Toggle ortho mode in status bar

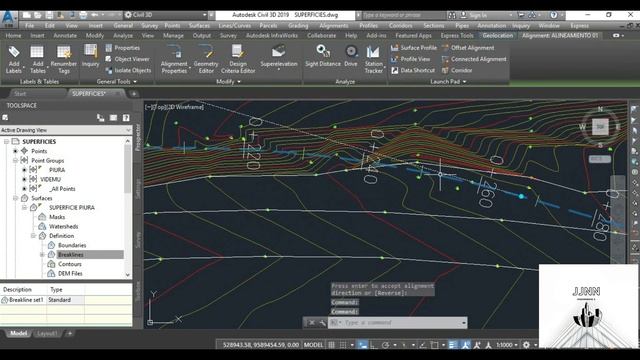click(373, 345)
